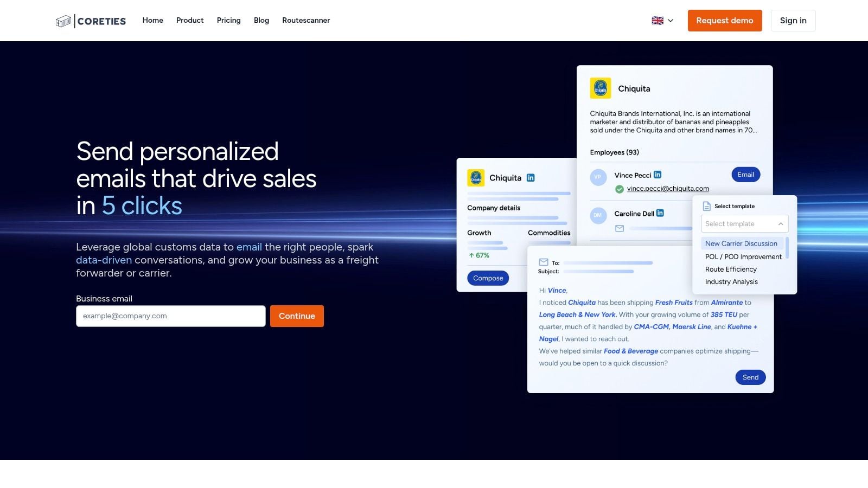This screenshot has width=868, height=488.
Task: Click the Vince Pecci name
Action: point(633,175)
